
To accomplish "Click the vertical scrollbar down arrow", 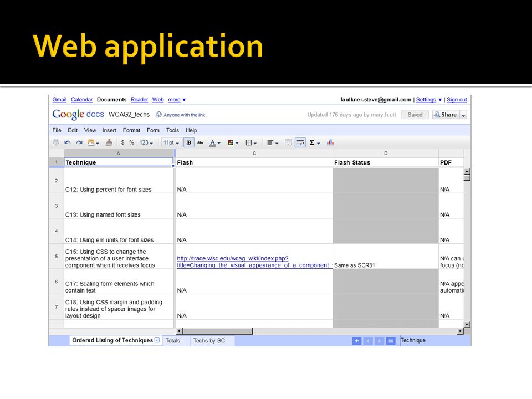I will pyautogui.click(x=467, y=324).
